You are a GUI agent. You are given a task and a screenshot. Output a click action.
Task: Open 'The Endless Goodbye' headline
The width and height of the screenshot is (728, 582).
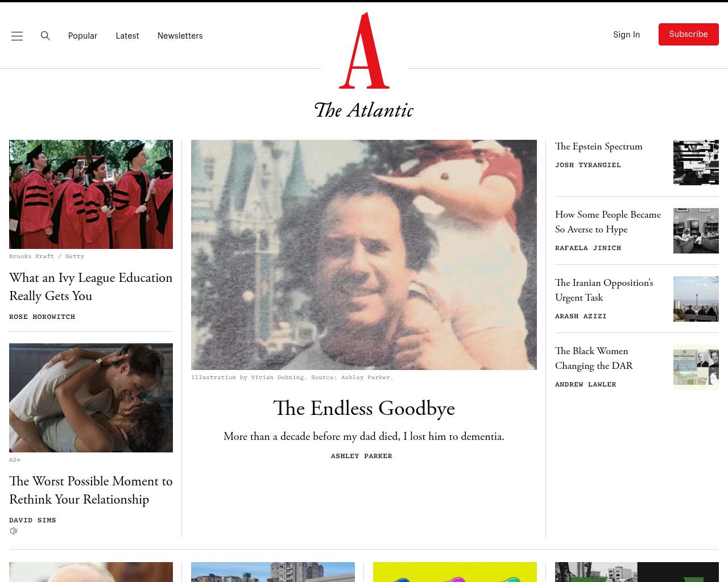tap(364, 408)
